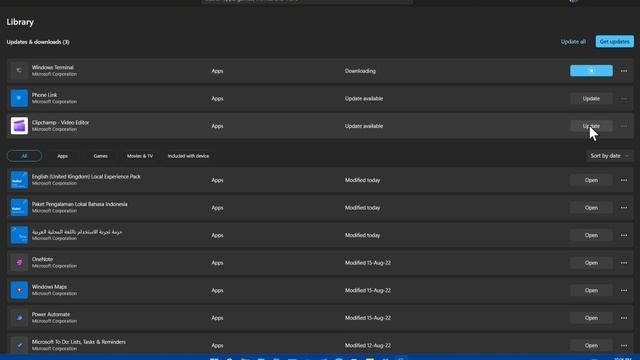Select the Movies & TV filter tab
This screenshot has height=360, width=640.
(x=140, y=156)
